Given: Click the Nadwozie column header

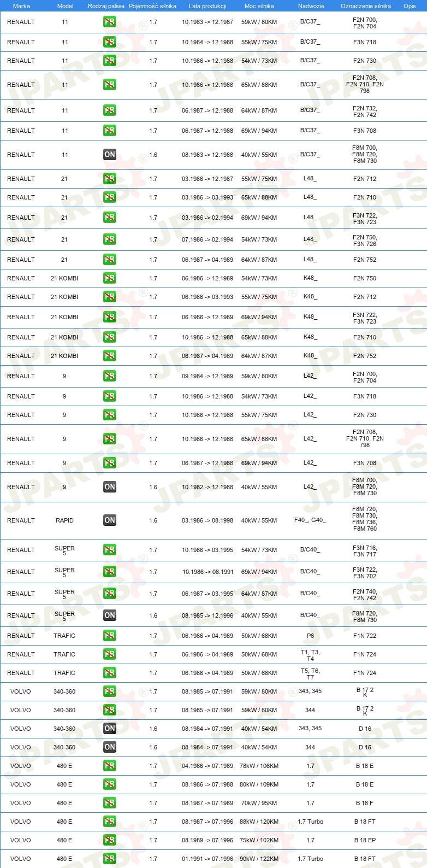Looking at the screenshot, I should [x=311, y=6].
